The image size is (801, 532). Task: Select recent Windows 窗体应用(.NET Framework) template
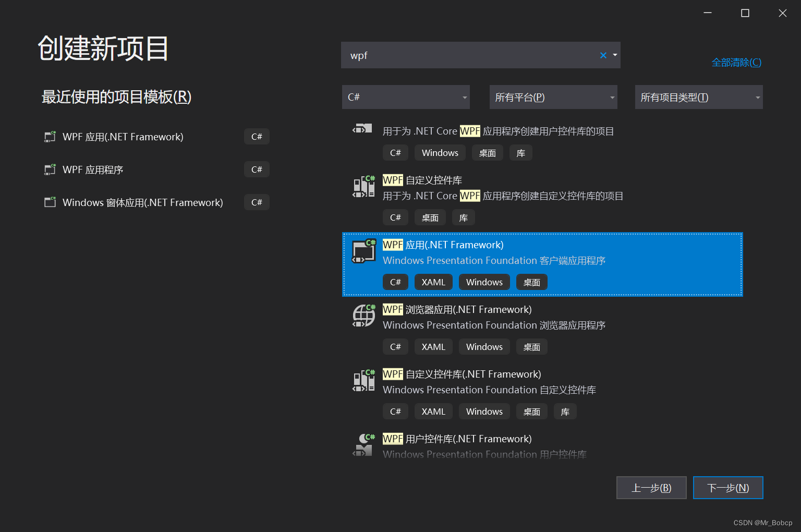(x=156, y=202)
